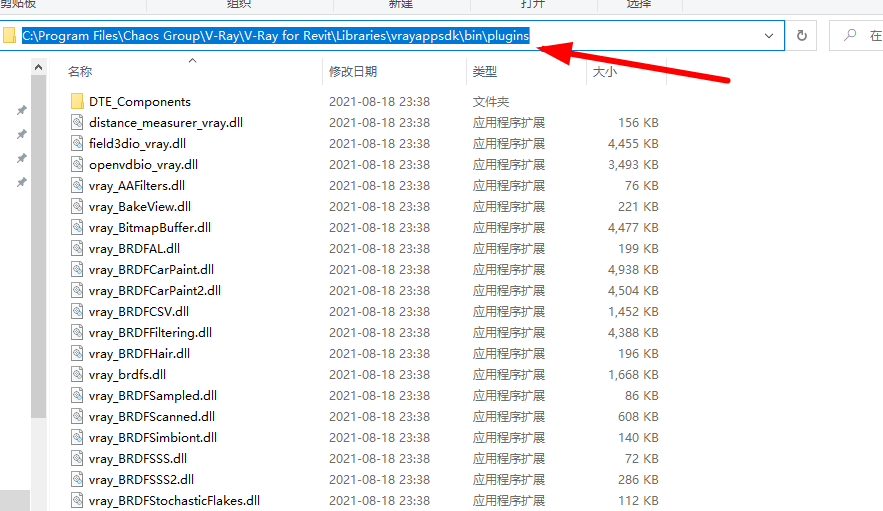Click the vray_BRDFSimbiont.dll file icon
This screenshot has width=883, height=511.
click(x=78, y=437)
